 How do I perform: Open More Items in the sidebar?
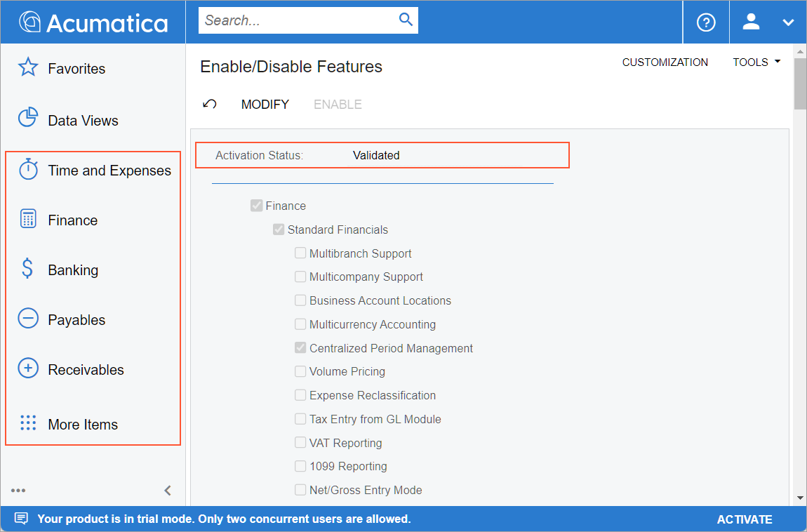coord(82,424)
